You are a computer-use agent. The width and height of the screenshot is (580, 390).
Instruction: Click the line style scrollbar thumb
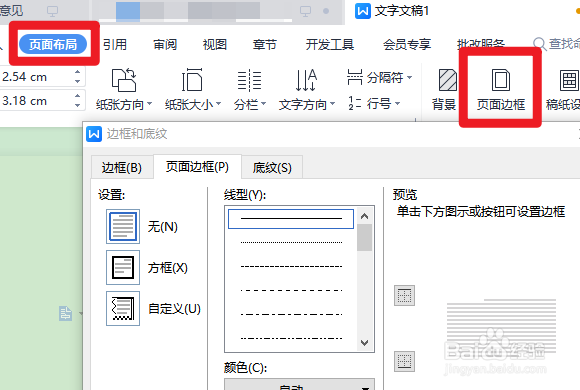(364, 237)
